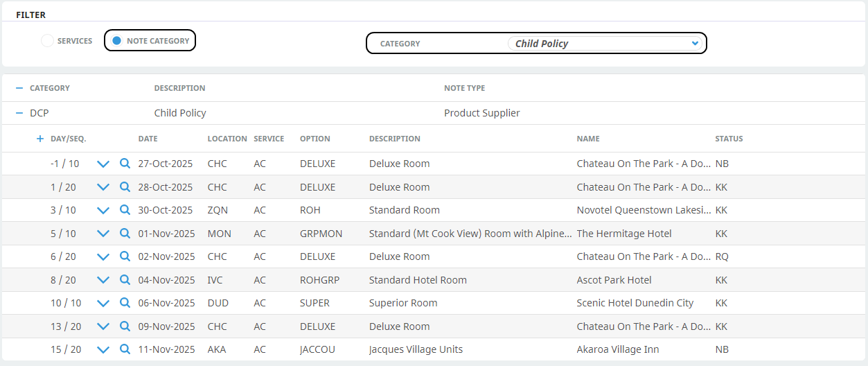Expand chevron for 28-Oct-2025 row
The image size is (868, 366).
(x=103, y=187)
